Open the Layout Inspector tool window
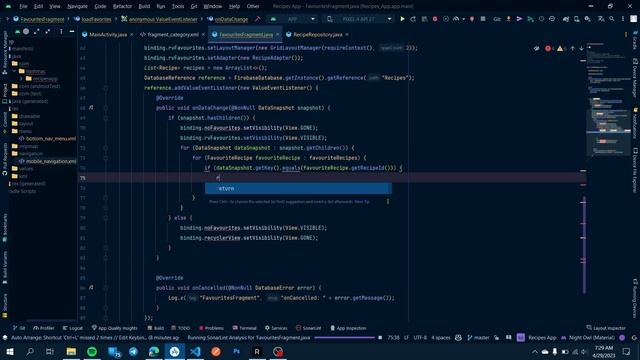This screenshot has height=360, width=640. pyautogui.click(x=606, y=328)
